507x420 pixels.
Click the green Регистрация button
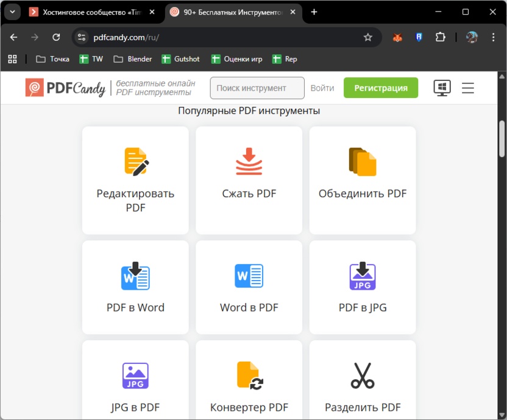[x=380, y=88]
